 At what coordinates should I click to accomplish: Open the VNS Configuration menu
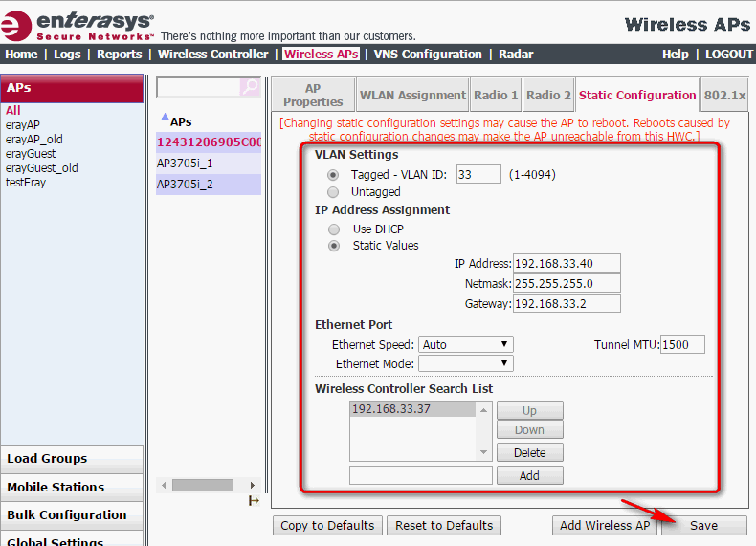[x=428, y=54]
